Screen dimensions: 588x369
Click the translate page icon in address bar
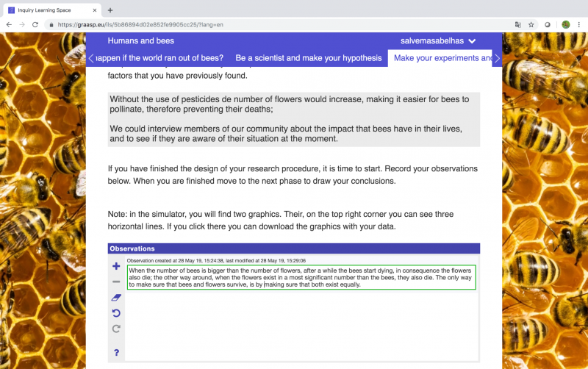(518, 25)
